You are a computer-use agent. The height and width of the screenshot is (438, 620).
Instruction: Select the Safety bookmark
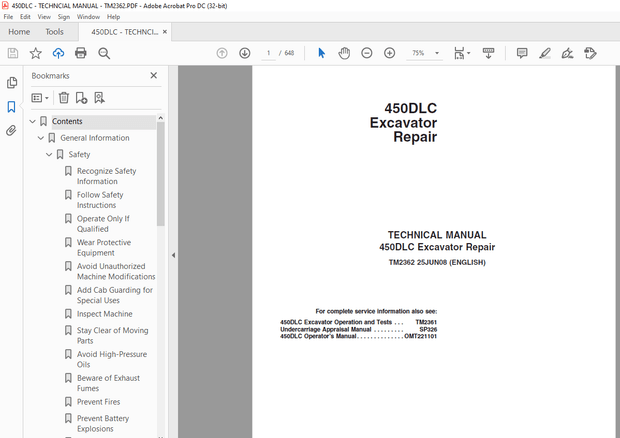click(79, 155)
